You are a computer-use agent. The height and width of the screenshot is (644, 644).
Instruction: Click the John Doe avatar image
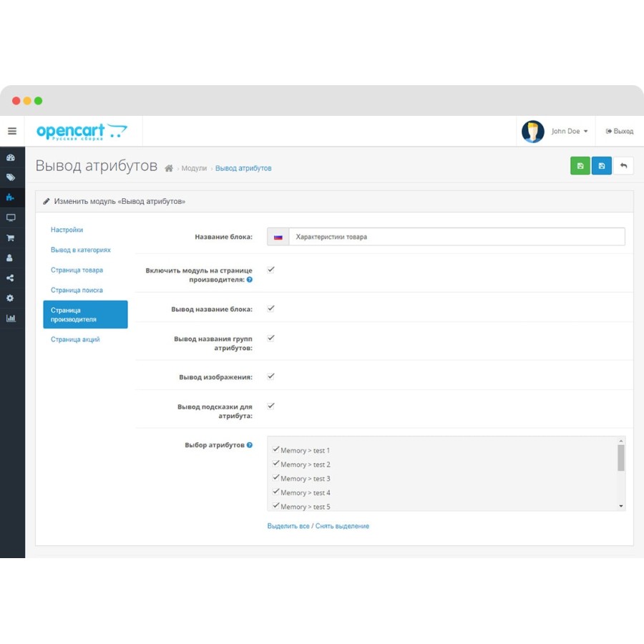point(532,132)
